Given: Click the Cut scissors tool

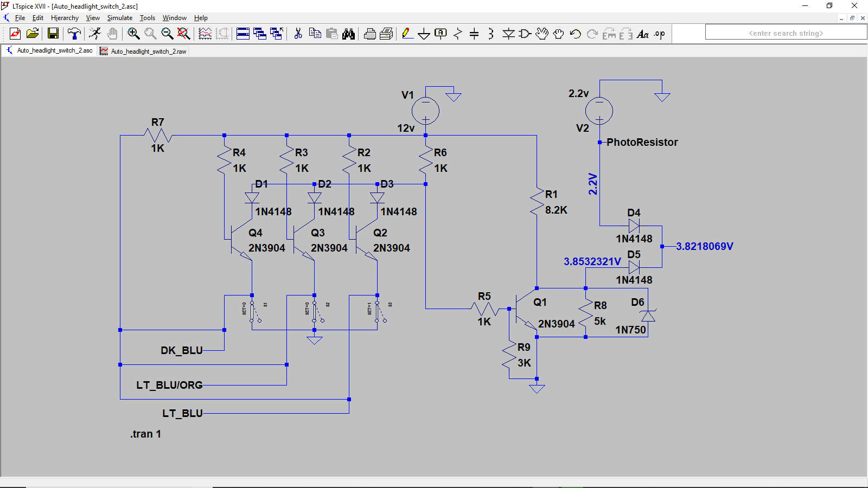Looking at the screenshot, I should pos(298,34).
